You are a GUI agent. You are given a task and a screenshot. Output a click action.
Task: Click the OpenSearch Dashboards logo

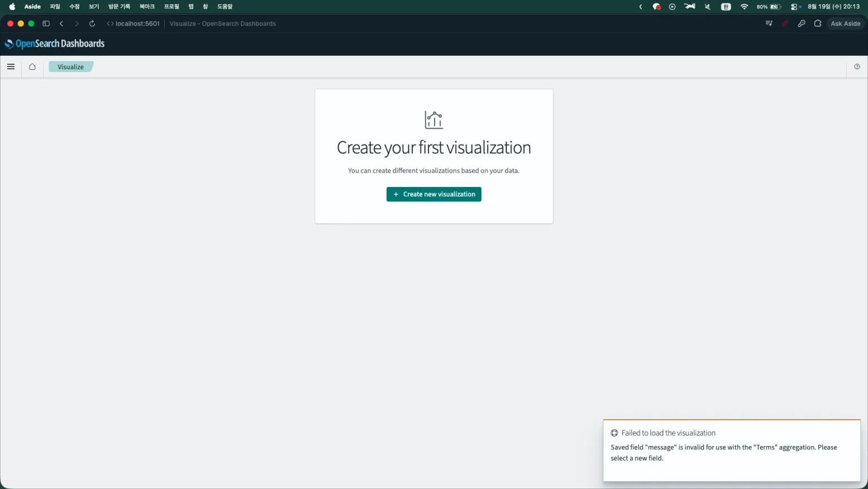click(55, 44)
